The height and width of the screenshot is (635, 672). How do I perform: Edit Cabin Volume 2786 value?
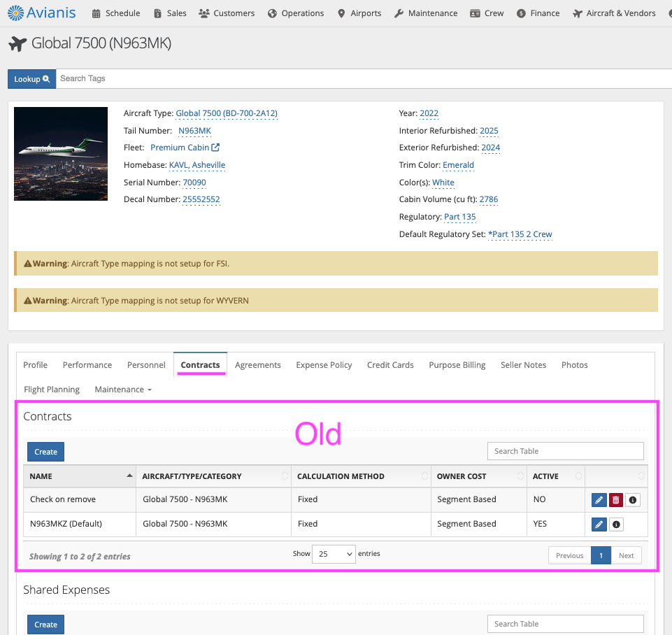[x=489, y=199]
